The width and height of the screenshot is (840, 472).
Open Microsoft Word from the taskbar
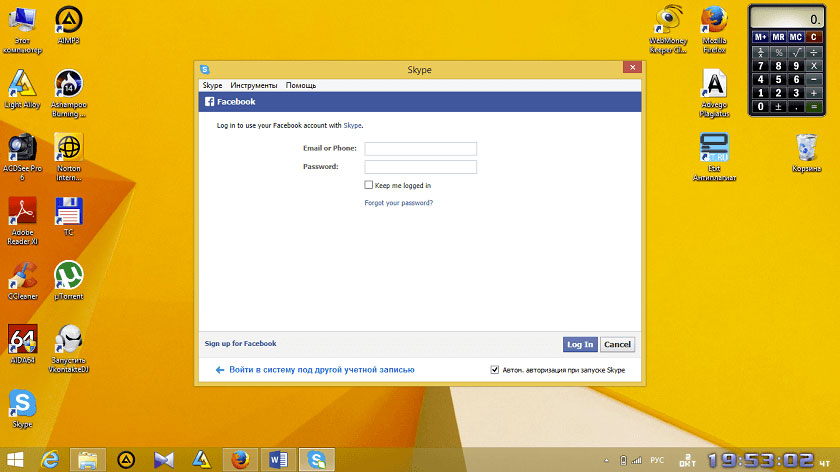(278, 460)
